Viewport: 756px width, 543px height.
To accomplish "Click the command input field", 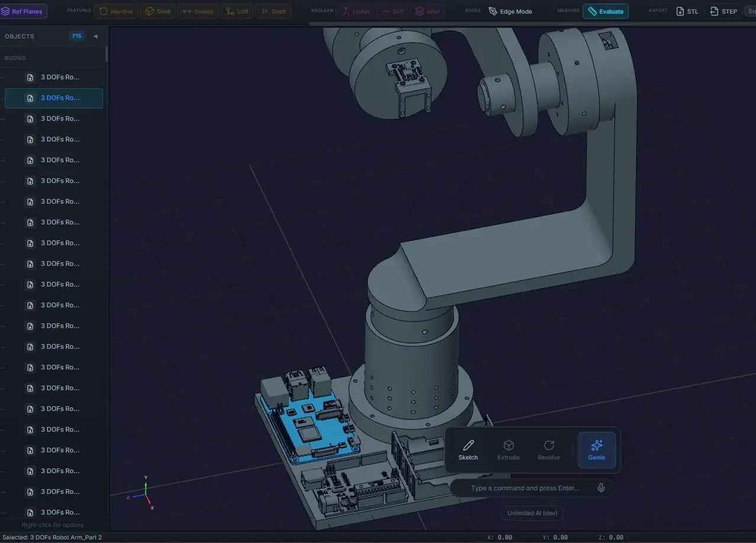I will (525, 488).
